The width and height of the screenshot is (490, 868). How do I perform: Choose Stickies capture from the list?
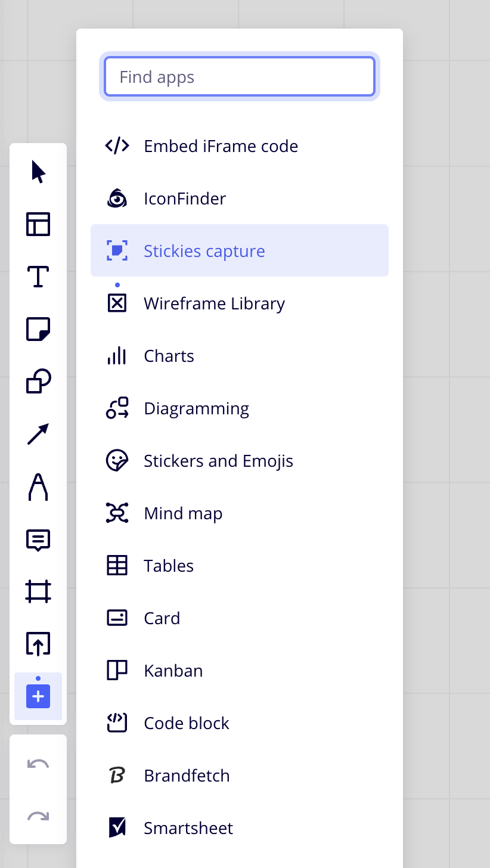pyautogui.click(x=204, y=251)
